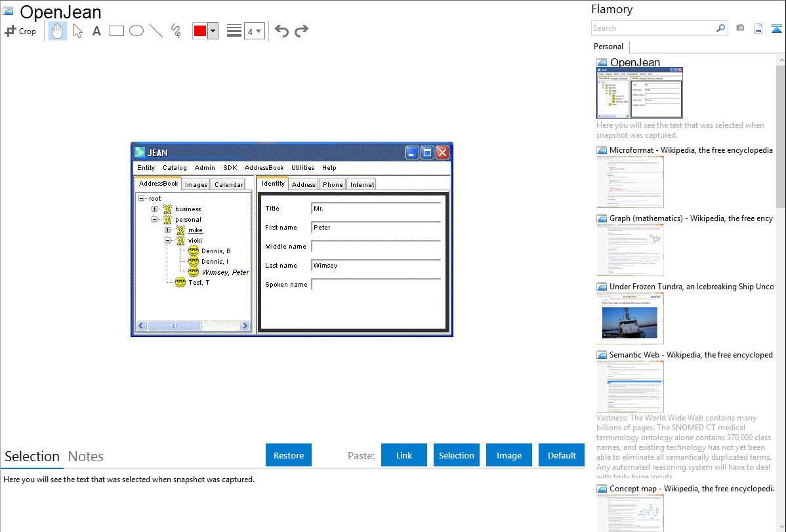The image size is (786, 532).
Task: Activate the hand pan tool
Action: pyautogui.click(x=58, y=31)
